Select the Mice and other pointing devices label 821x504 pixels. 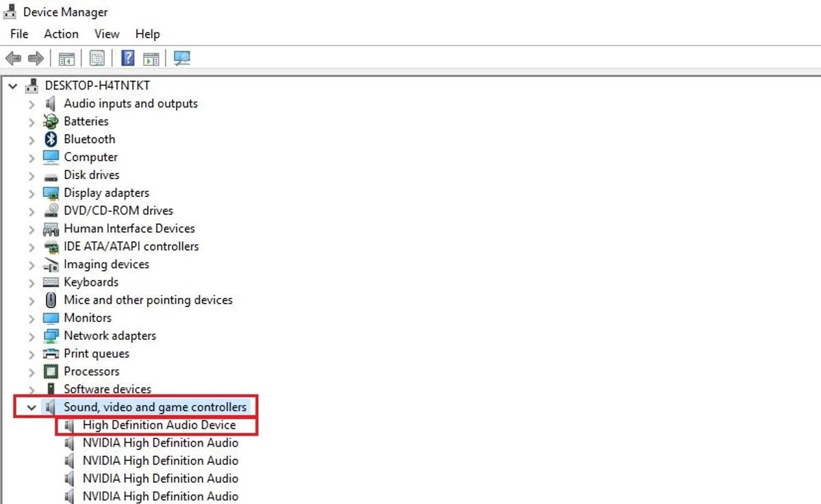(x=148, y=300)
